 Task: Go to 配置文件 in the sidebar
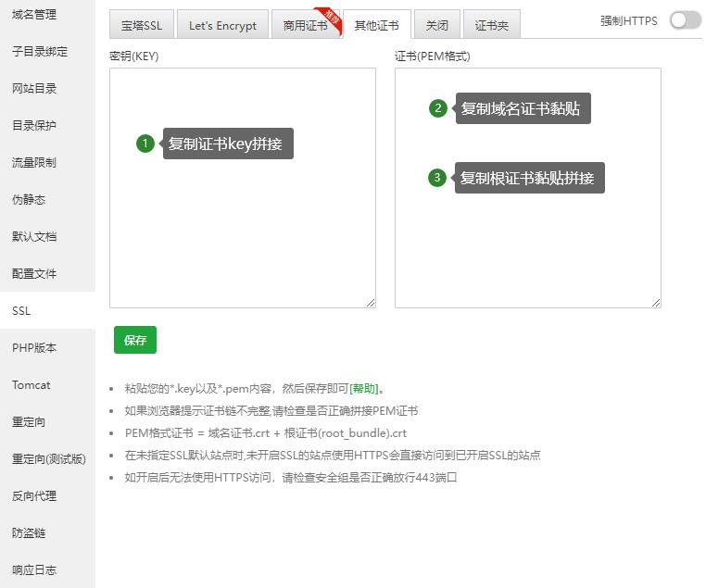click(34, 274)
